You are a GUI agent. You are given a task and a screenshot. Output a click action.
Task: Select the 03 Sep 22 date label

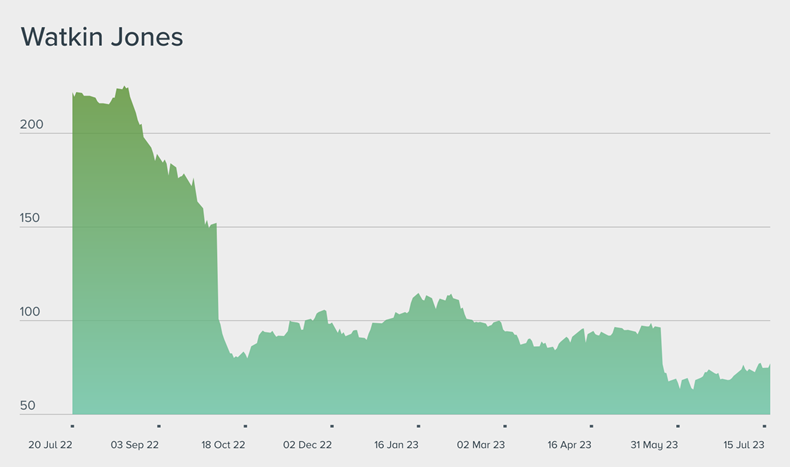pos(135,444)
